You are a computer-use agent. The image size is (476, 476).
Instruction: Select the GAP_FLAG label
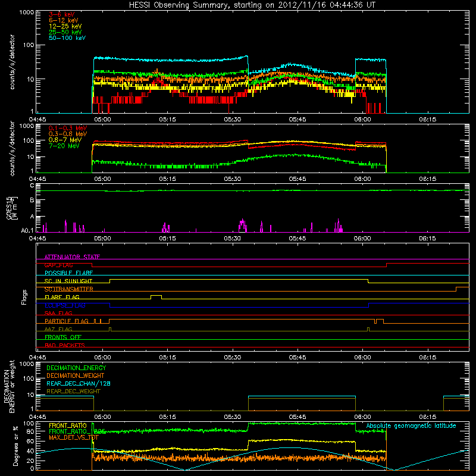point(59,265)
